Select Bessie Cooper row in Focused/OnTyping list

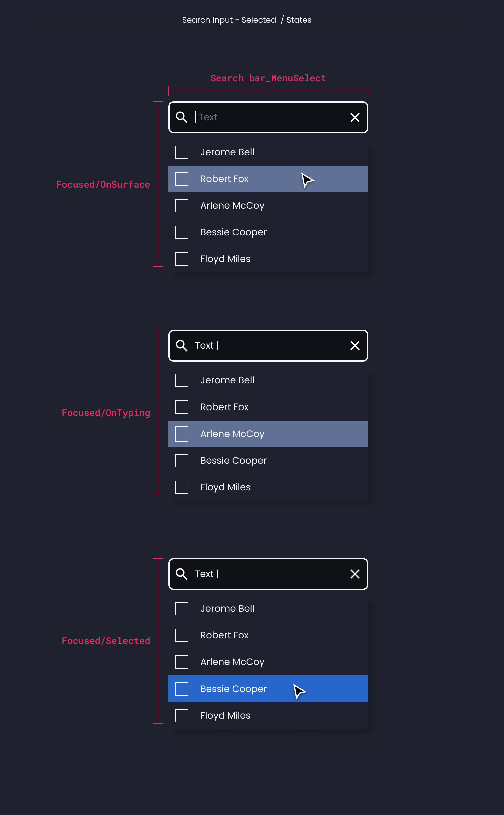268,461
